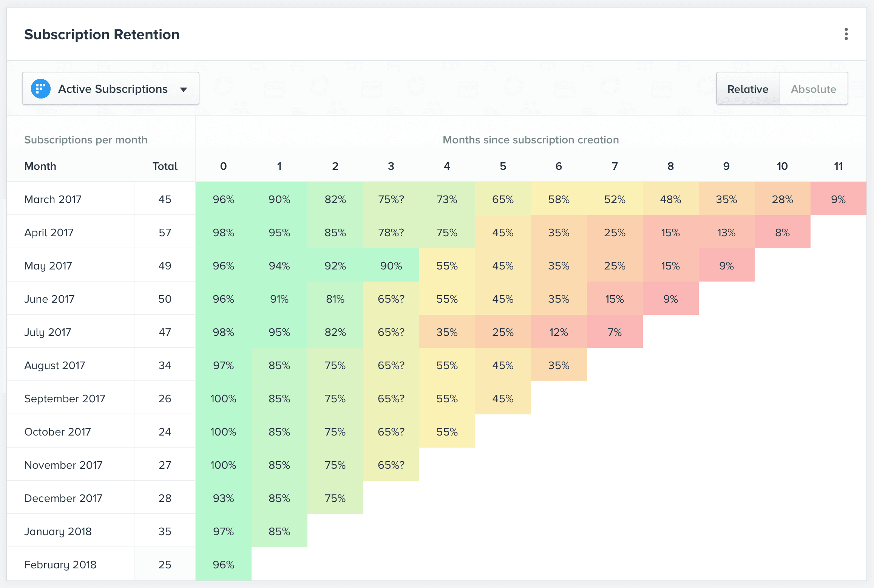Click the 8% cell in April 2017 row

pyautogui.click(x=783, y=232)
